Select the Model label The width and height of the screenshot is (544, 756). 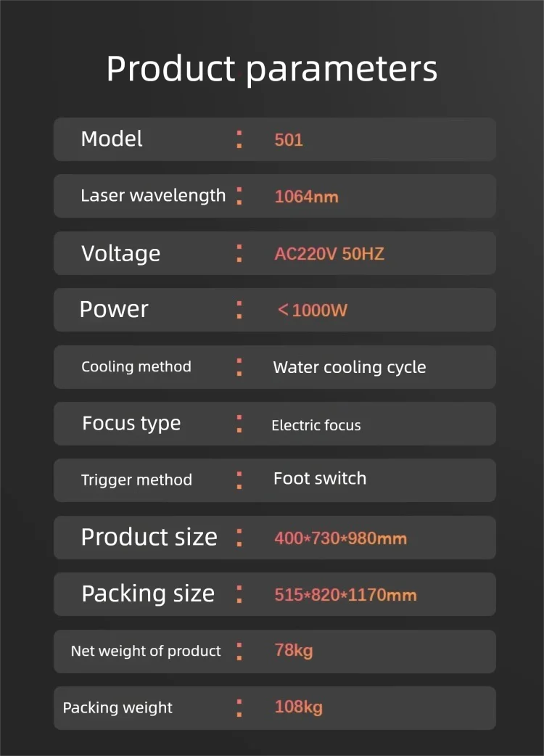112,139
